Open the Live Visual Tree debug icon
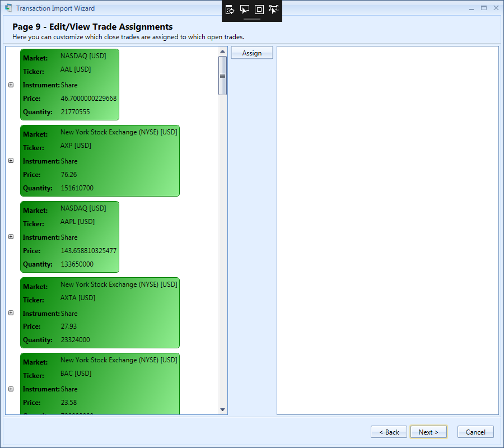 coord(230,10)
